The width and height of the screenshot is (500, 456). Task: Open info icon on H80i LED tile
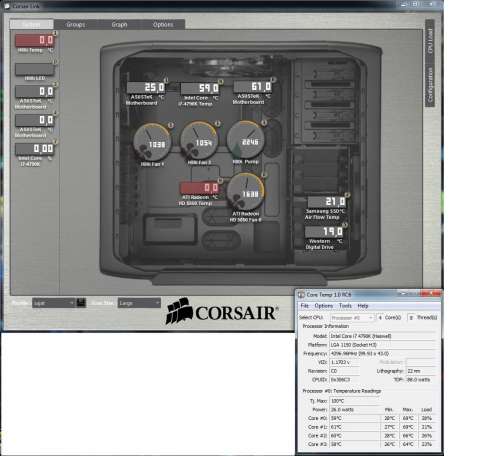[55, 62]
